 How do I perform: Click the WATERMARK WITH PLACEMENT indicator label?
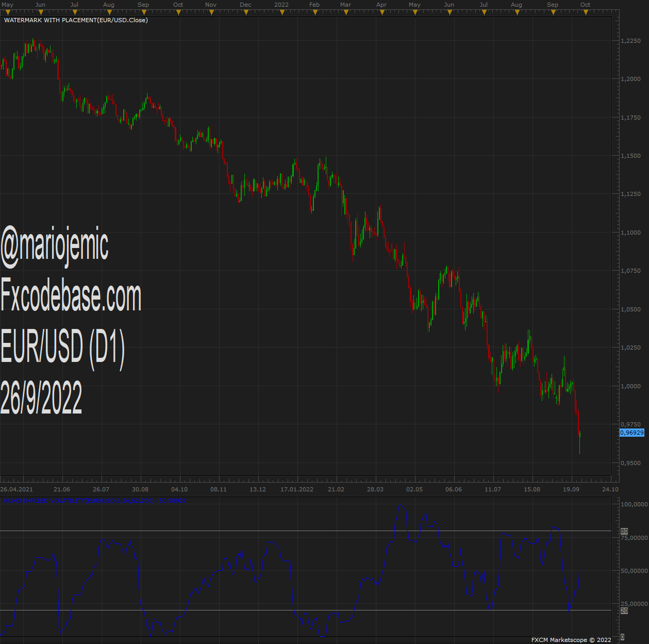coord(76,20)
